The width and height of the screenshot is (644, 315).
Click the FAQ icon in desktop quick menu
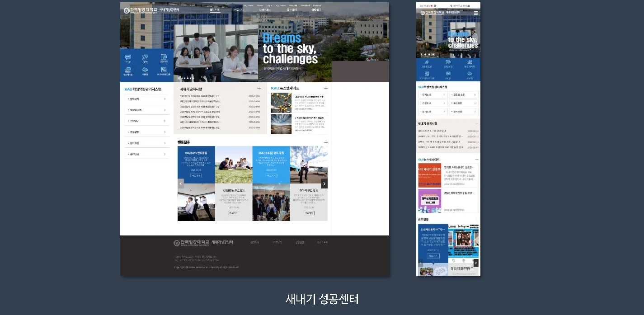coord(128,58)
